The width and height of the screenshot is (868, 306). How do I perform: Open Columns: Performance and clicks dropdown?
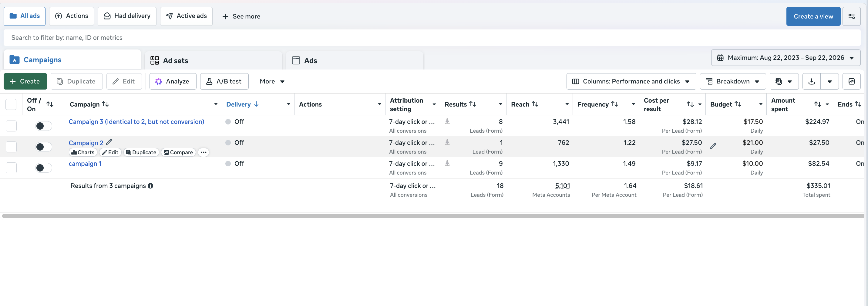click(631, 81)
